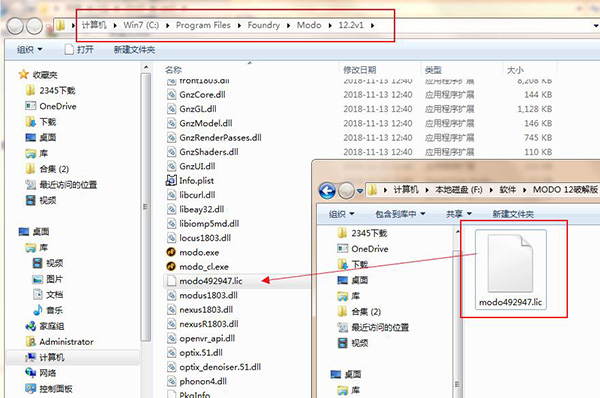Sort by the 大小 column header
Image resolution: width=600 pixels, height=398 pixels.
pos(515,70)
